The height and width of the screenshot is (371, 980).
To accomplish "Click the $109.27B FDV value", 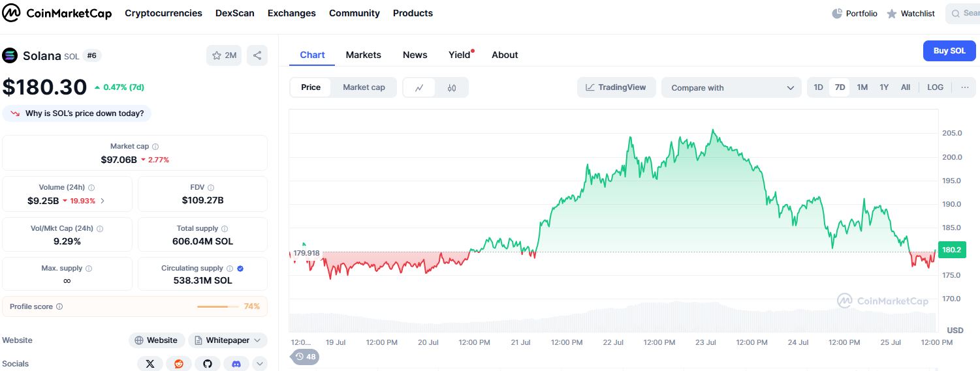I will click(203, 200).
